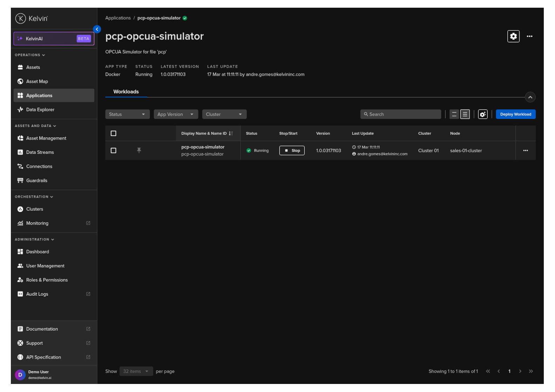Stop the pcp-opcua-simulator workload
The height and width of the screenshot is (392, 555).
(x=292, y=150)
